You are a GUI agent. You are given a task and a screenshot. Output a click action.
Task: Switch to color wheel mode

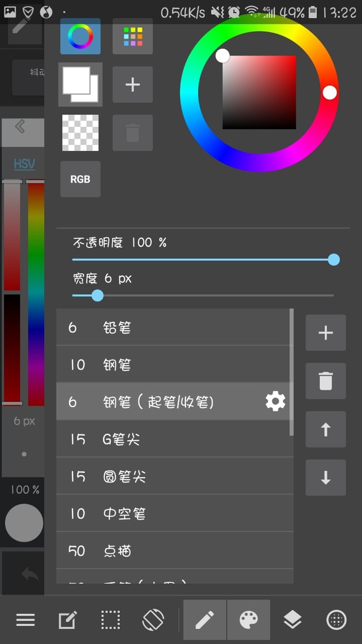80,36
